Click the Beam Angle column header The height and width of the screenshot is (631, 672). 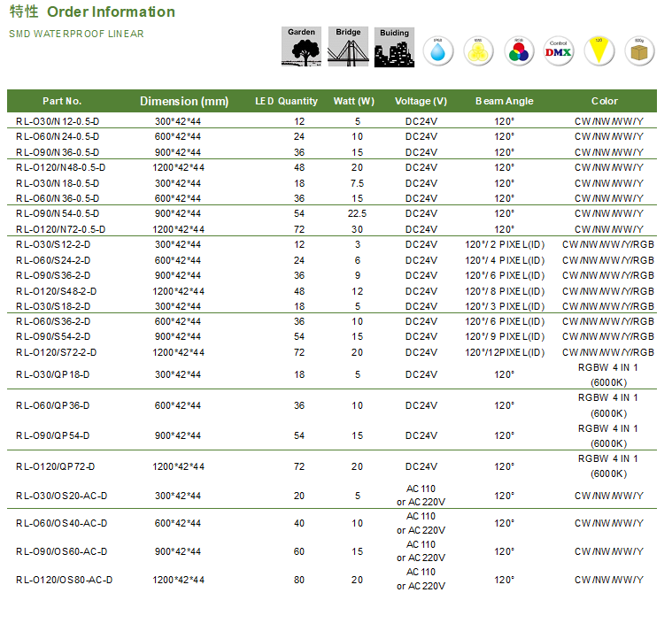point(504,101)
